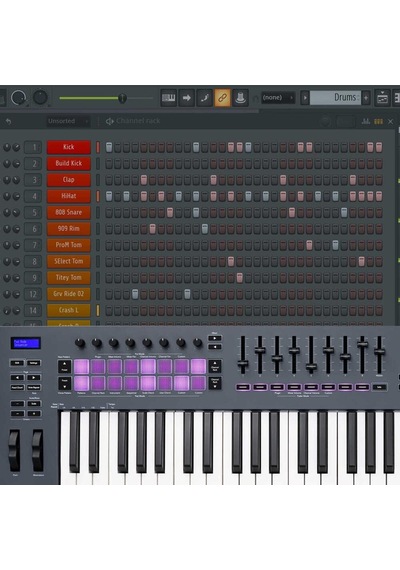This screenshot has height=570, width=400.
Task: Open the Kick channel button
Action: pyautogui.click(x=69, y=147)
